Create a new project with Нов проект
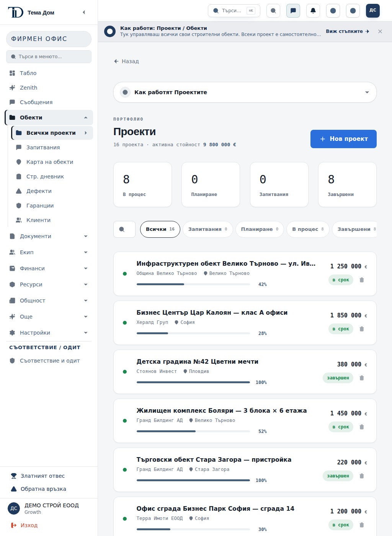The width and height of the screenshot is (392, 536). point(343,139)
